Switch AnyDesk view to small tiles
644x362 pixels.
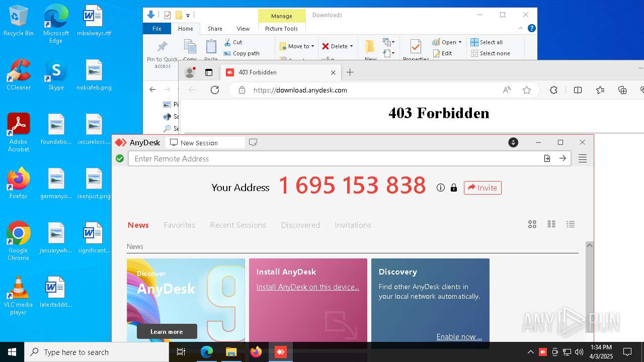(551, 224)
